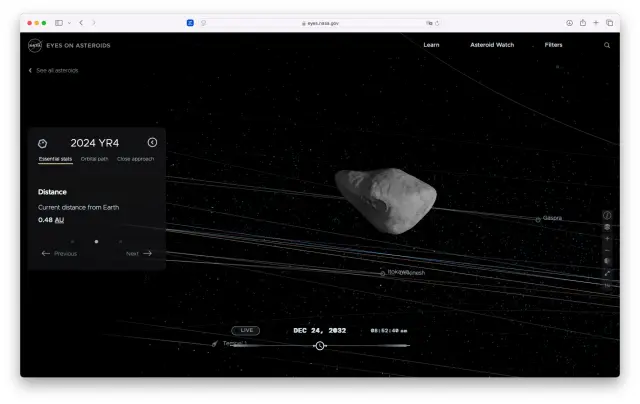640x404 pixels.
Task: Open the Filters menu
Action: point(553,45)
